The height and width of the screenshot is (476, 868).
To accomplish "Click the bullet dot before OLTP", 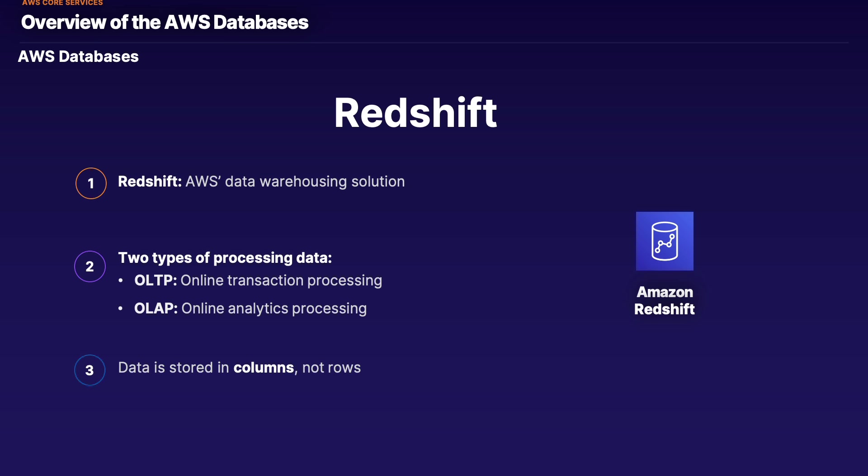I will [x=121, y=280].
